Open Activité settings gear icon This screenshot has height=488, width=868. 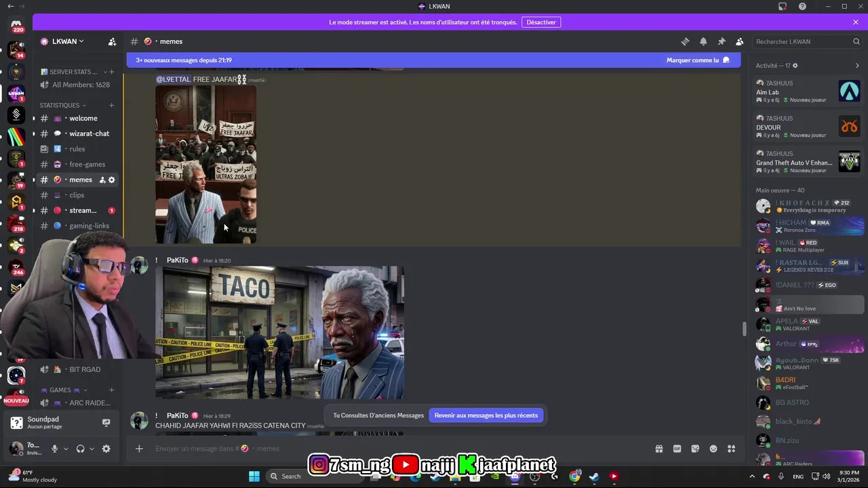click(795, 66)
